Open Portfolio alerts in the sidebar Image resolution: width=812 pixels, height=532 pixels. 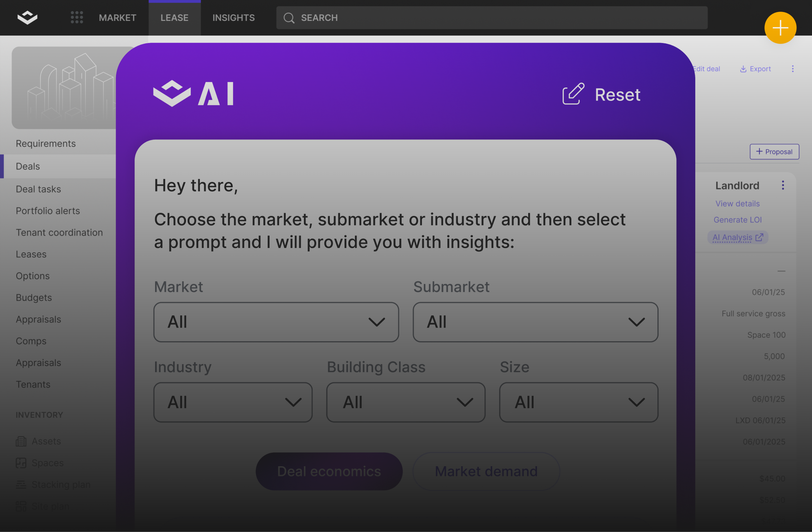pos(48,211)
